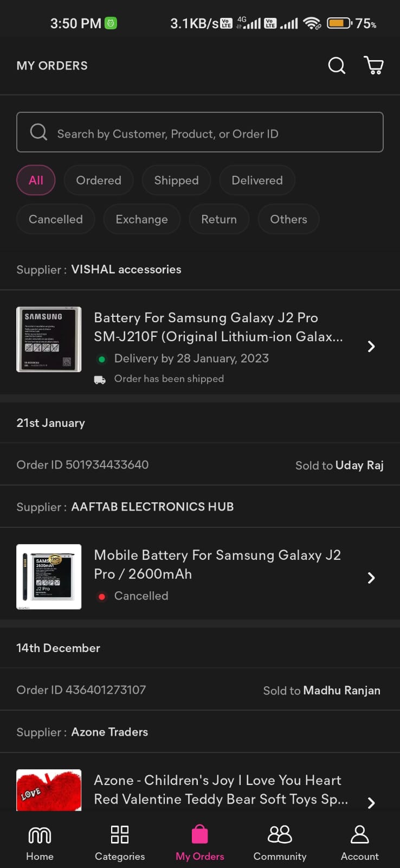
Task: Filter by Others
Action: (288, 219)
